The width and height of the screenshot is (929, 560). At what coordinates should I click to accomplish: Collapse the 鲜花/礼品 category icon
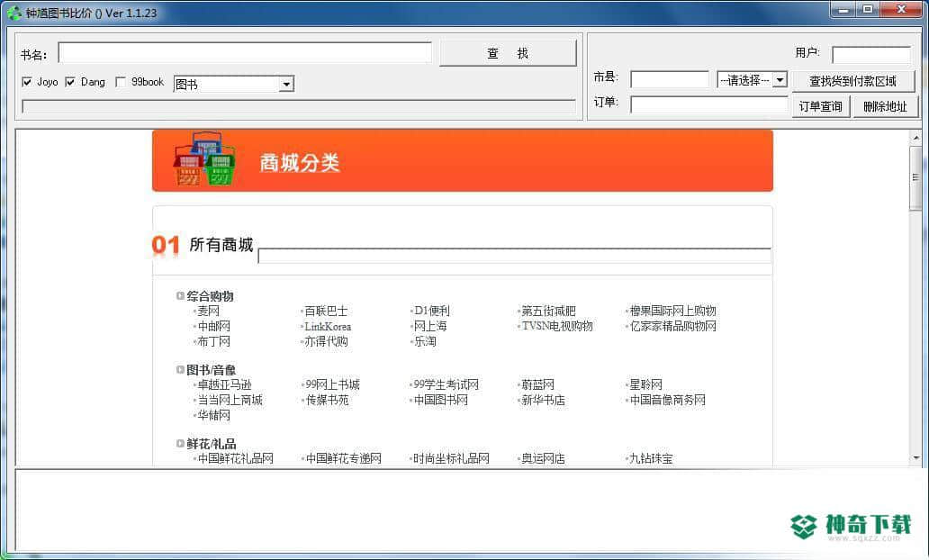pyautogui.click(x=180, y=443)
